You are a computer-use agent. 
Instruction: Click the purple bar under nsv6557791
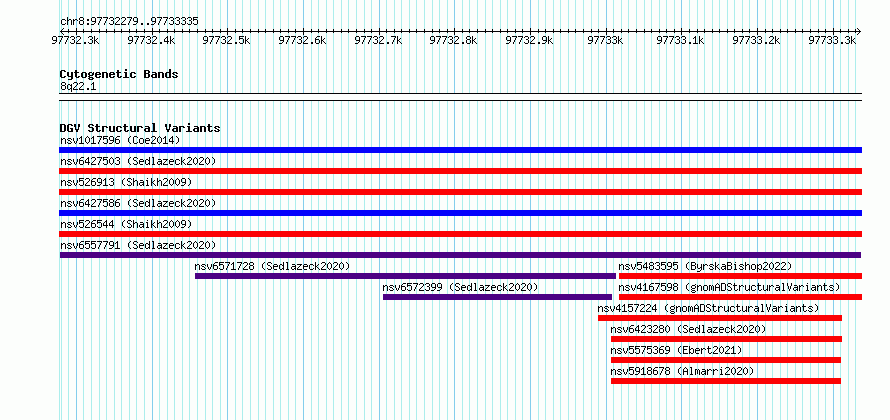pos(460,255)
